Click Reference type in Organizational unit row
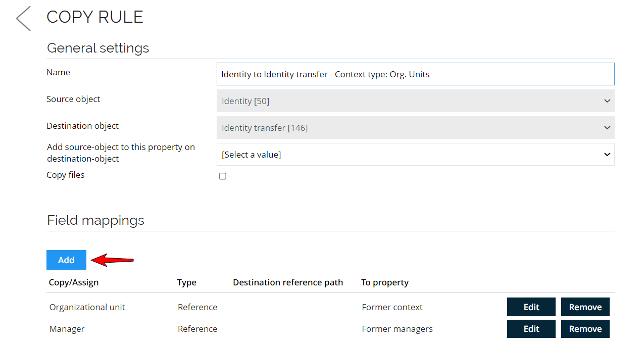644x346 pixels. (x=197, y=307)
